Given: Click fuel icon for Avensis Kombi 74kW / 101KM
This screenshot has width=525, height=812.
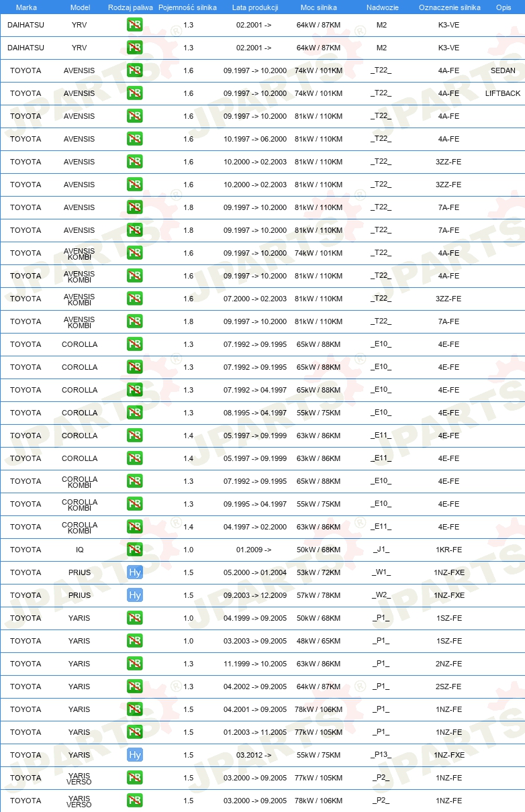Looking at the screenshot, I should click(x=135, y=253).
